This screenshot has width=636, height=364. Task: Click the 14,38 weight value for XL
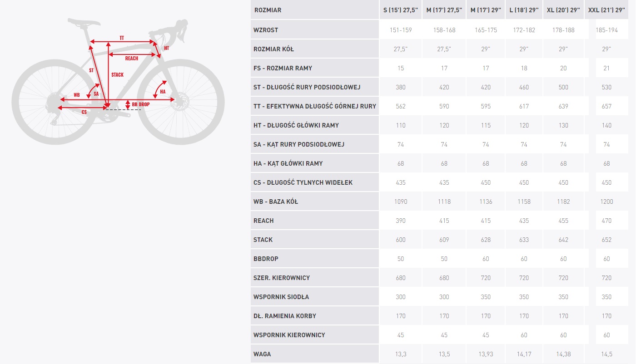564,354
